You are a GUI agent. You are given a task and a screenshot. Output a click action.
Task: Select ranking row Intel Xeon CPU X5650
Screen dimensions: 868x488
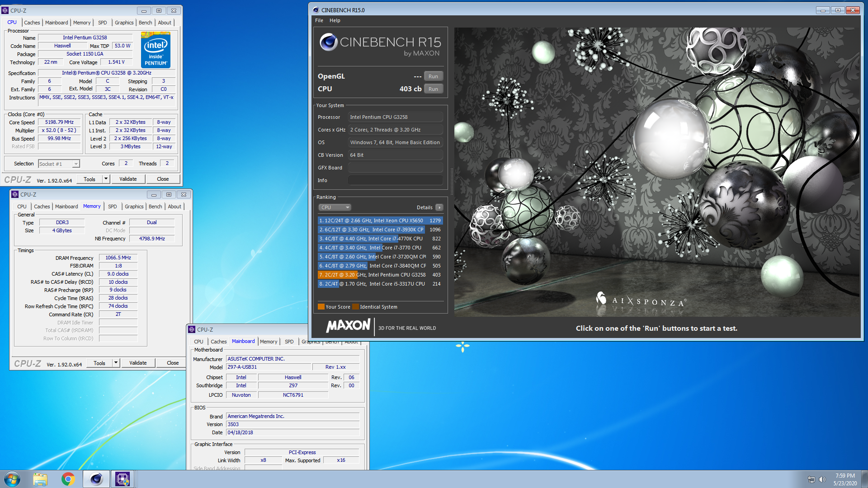380,221
